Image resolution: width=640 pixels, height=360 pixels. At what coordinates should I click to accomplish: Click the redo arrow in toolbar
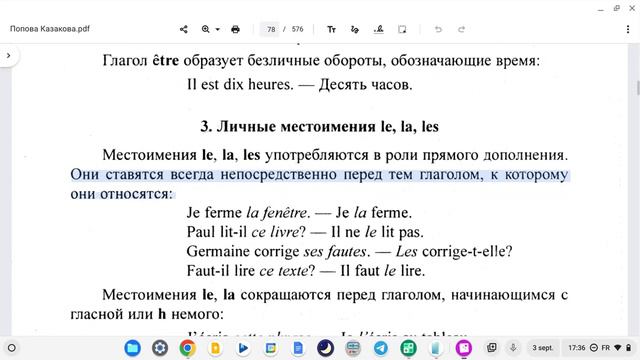point(461,29)
